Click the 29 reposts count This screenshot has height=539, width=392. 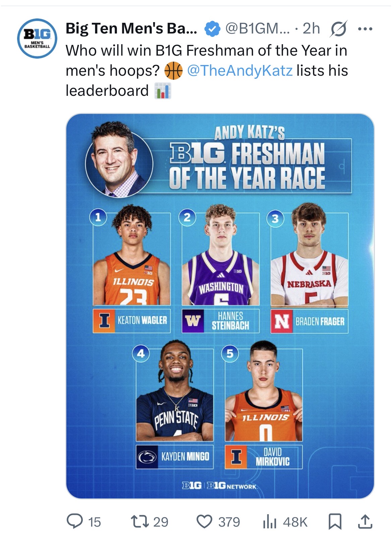pos(161,522)
